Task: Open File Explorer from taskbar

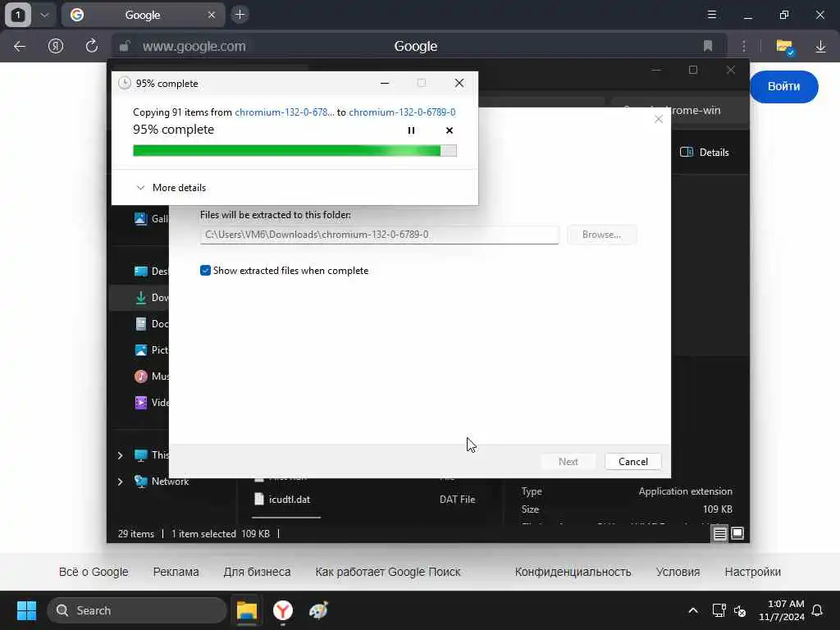Action: (247, 610)
